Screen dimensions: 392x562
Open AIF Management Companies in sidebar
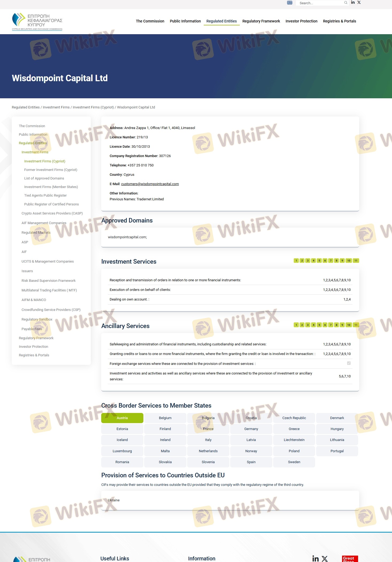pyautogui.click(x=44, y=223)
